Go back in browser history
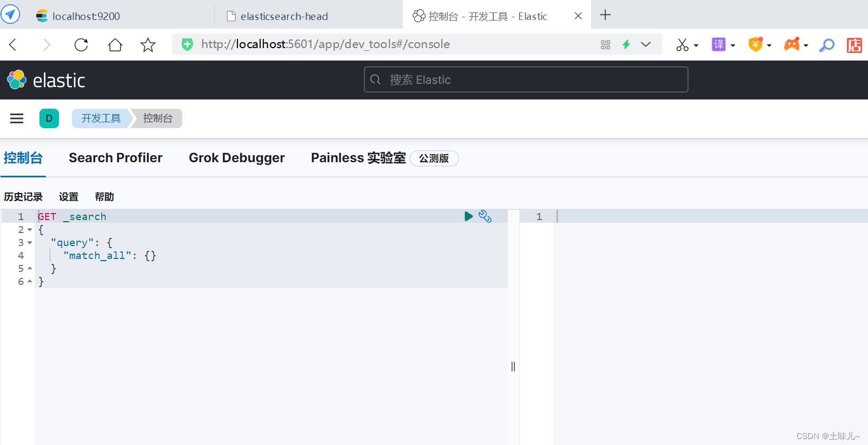Viewport: 868px width, 445px height. point(14,44)
